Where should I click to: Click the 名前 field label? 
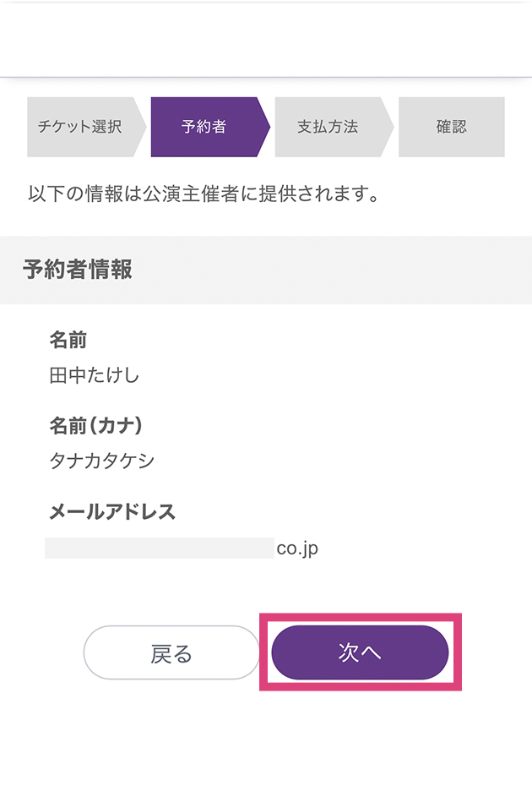coord(68,340)
